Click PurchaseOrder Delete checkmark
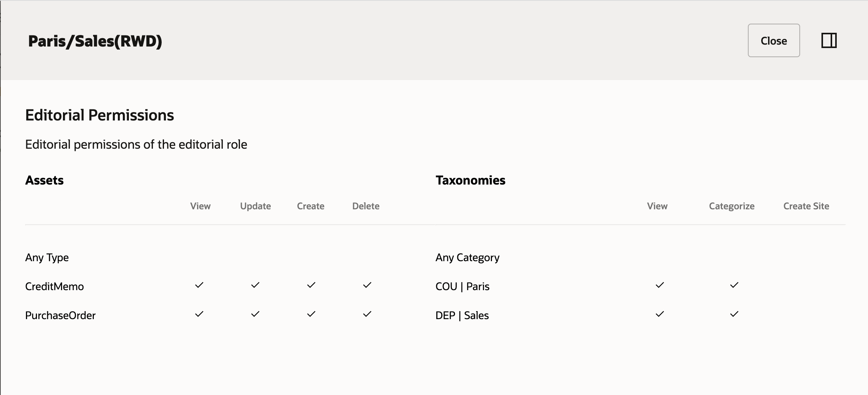 [x=367, y=314]
